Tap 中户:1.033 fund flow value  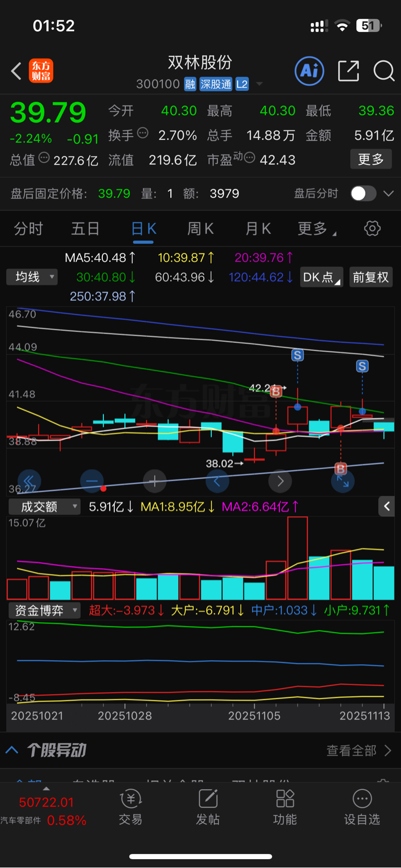pyautogui.click(x=284, y=610)
